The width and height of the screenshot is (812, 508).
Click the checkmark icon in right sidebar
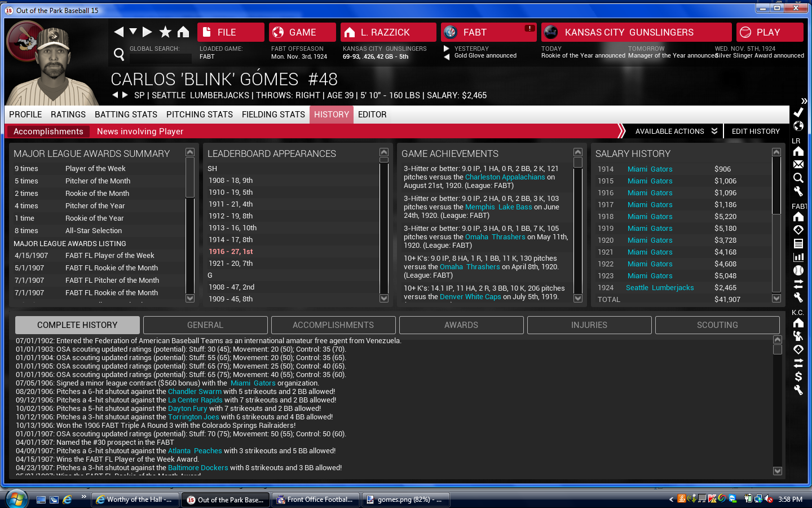click(x=798, y=112)
